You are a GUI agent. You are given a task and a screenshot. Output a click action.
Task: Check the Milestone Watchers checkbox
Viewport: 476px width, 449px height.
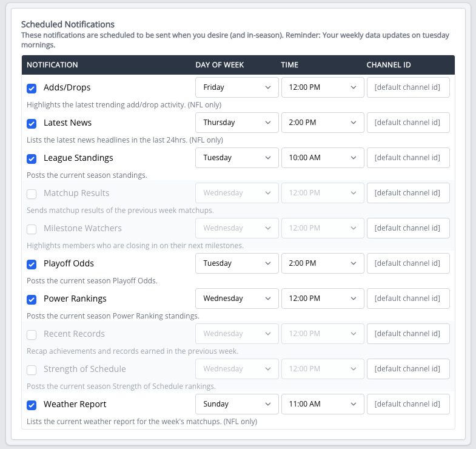tap(32, 229)
